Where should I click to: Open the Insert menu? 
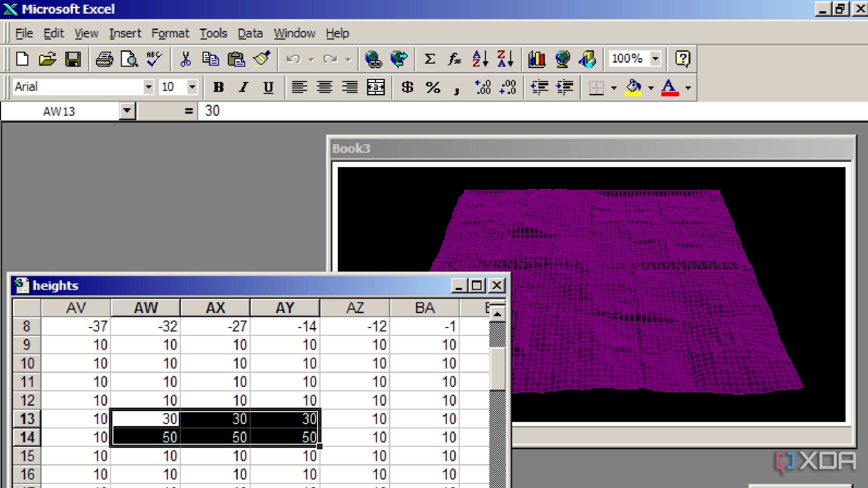tap(125, 33)
